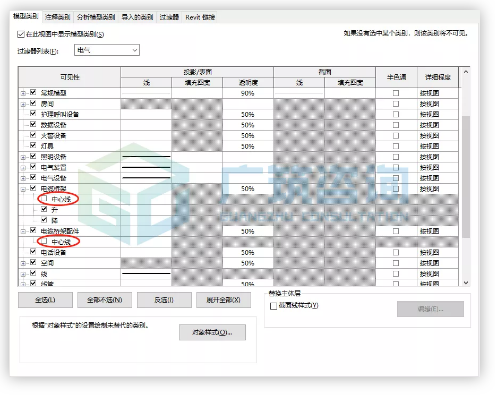The image size is (495, 395).
Task: Expand the 电气设备 tree row
Action: point(23,178)
